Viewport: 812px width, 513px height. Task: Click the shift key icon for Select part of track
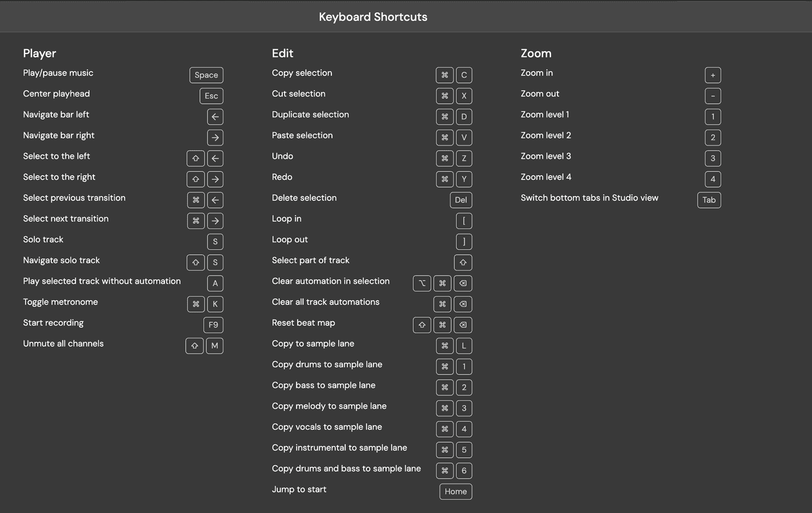tap(463, 263)
